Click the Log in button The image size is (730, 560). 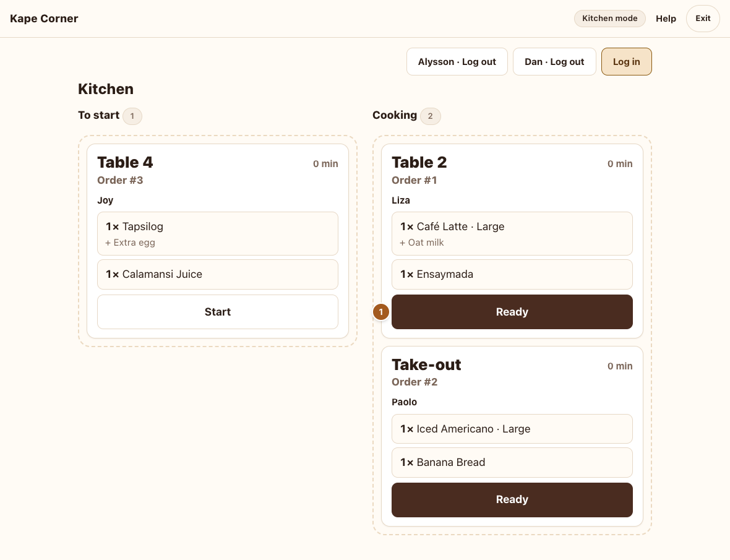click(x=626, y=61)
